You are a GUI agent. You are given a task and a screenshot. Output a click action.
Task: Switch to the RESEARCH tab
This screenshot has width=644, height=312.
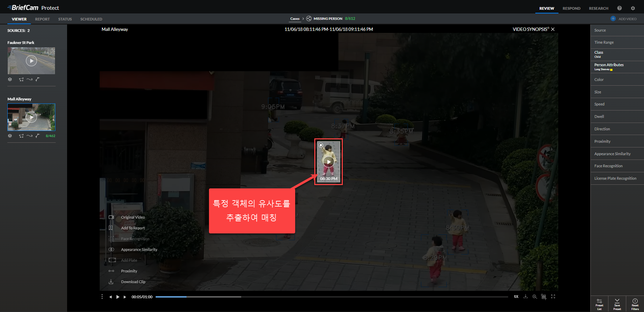point(599,8)
